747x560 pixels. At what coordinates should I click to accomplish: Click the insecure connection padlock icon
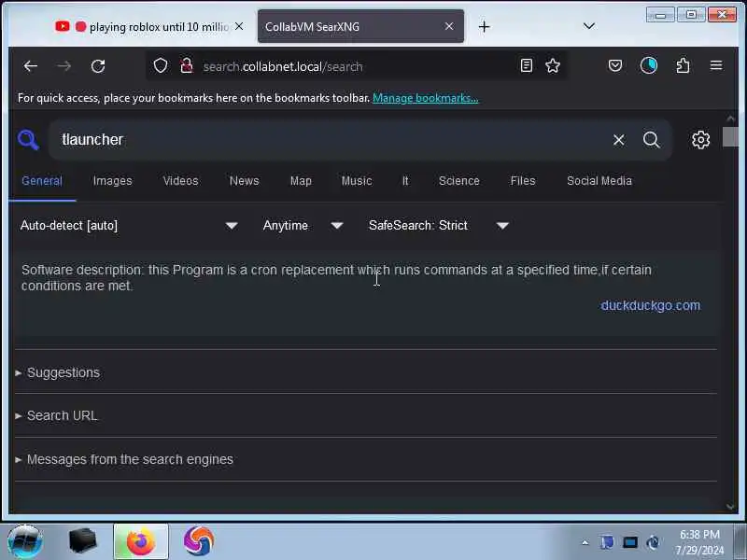tap(187, 65)
